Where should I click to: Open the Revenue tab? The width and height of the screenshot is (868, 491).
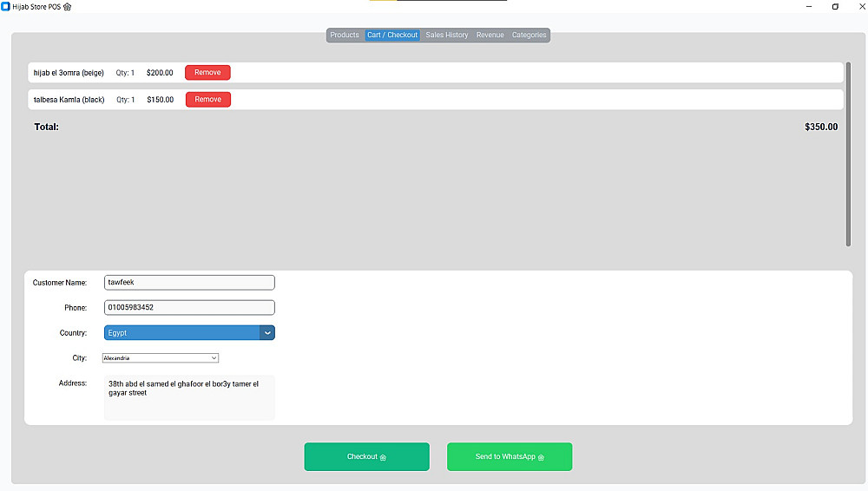click(490, 35)
